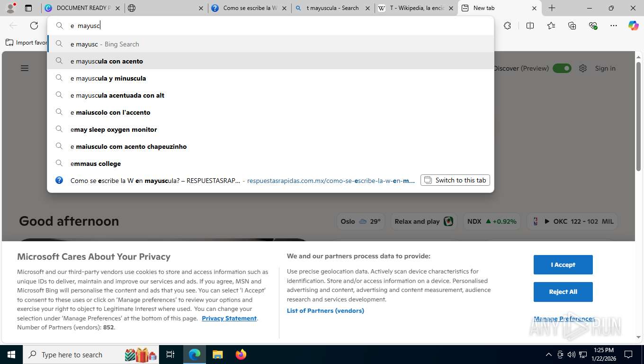Select suggestion e mayusc - Bing Search
The width and height of the screenshot is (644, 364).
pos(270,44)
